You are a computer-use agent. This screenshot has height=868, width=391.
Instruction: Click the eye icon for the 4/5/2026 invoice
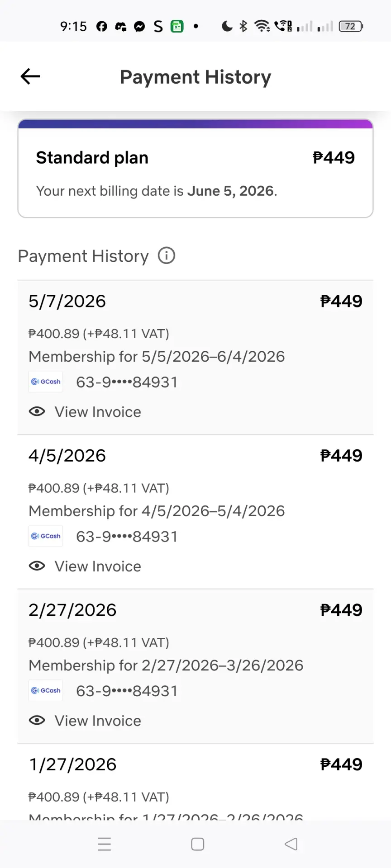click(x=37, y=566)
